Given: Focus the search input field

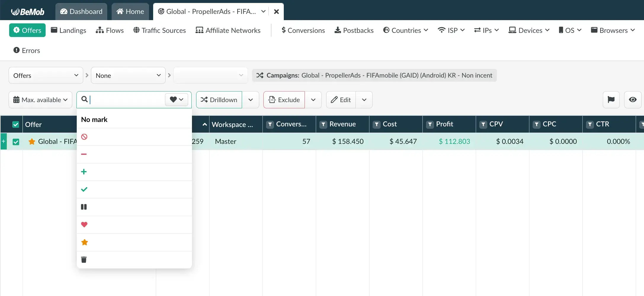Looking at the screenshot, I should point(126,100).
